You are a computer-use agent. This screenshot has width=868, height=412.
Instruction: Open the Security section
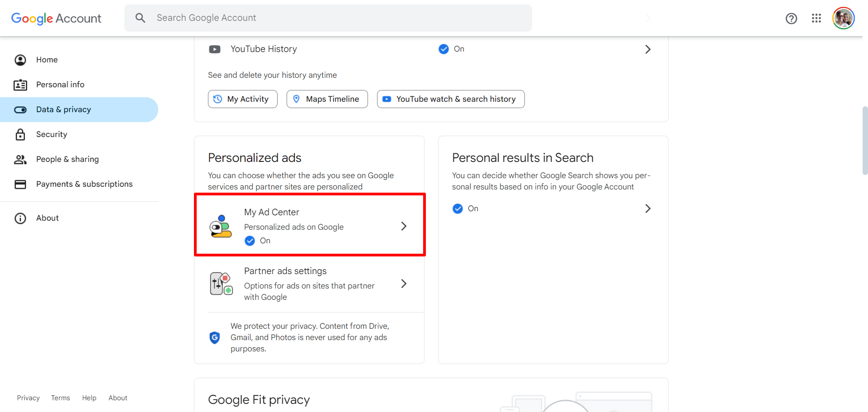[79, 134]
